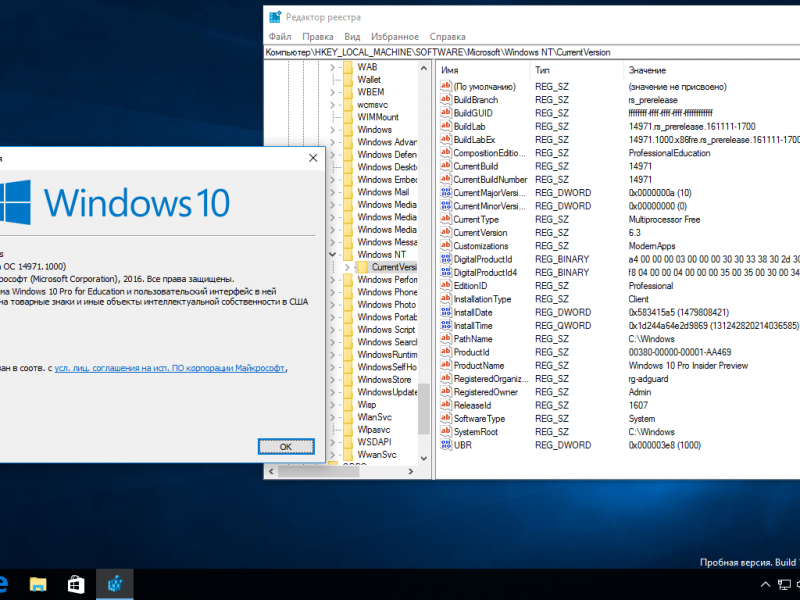The width and height of the screenshot is (800, 600).
Task: Select the CurrentVersion folder icon
Action: 363,267
